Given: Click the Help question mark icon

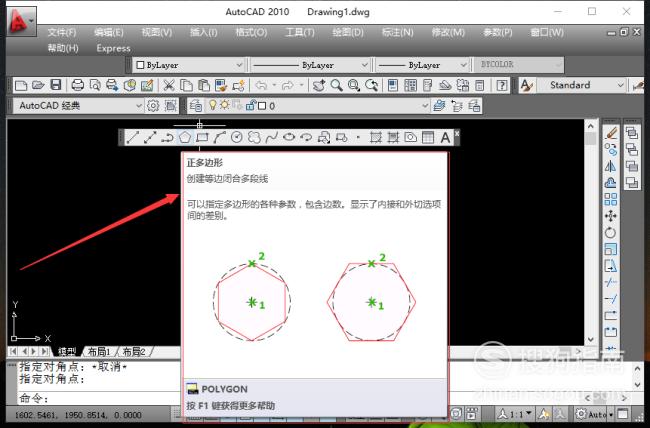Looking at the screenshot, I should point(502,85).
